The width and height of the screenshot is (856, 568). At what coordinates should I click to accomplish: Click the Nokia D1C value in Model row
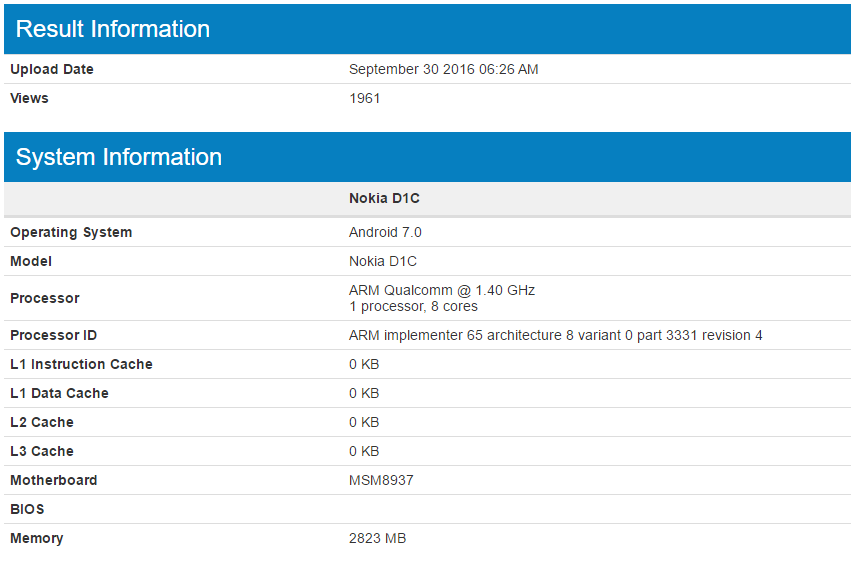383,262
